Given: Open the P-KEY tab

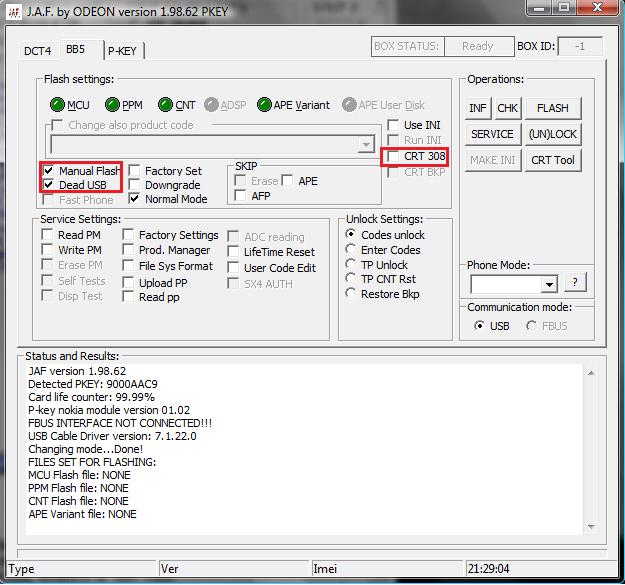Looking at the screenshot, I should click(122, 51).
